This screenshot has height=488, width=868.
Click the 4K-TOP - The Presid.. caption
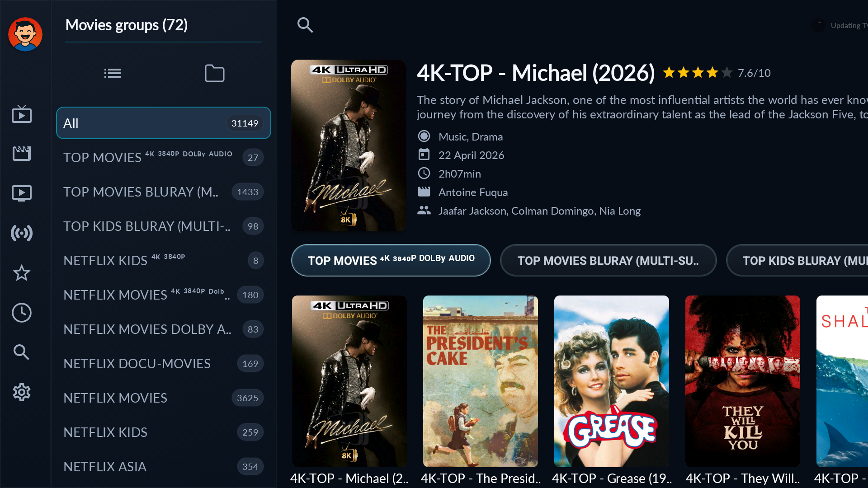point(481,478)
